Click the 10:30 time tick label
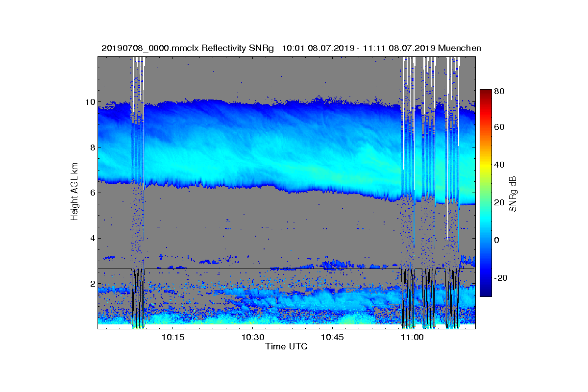This screenshot has width=588, height=392. point(253,338)
